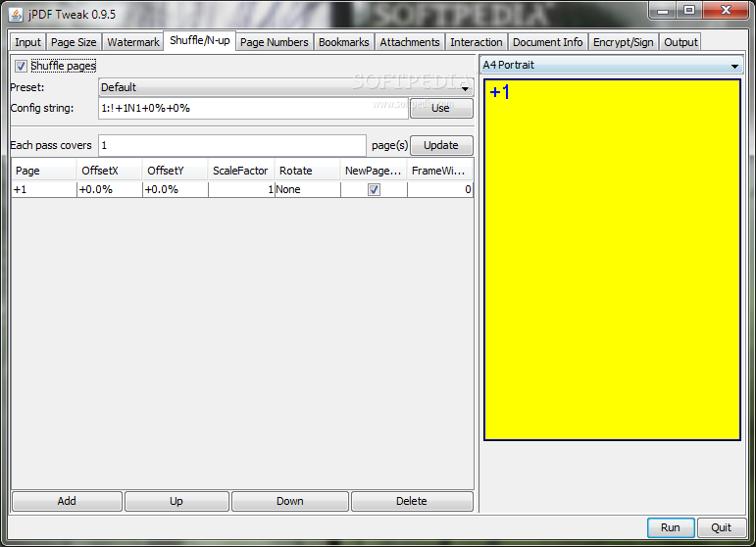Click the Quit button
The height and width of the screenshot is (547, 756).
click(722, 527)
